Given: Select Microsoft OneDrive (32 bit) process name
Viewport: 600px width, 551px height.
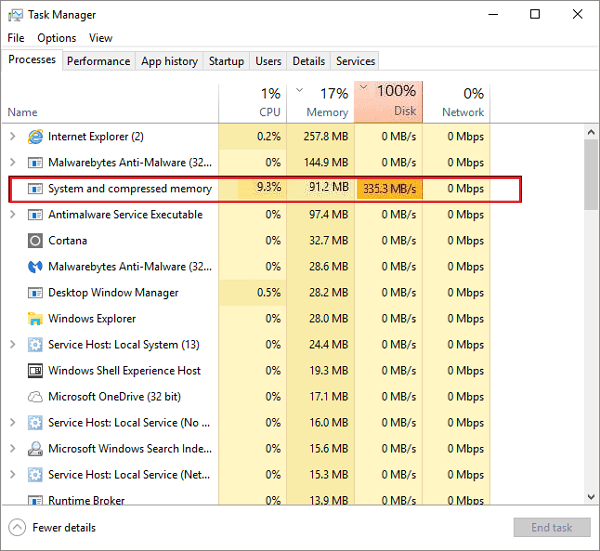Looking at the screenshot, I should [x=114, y=397].
